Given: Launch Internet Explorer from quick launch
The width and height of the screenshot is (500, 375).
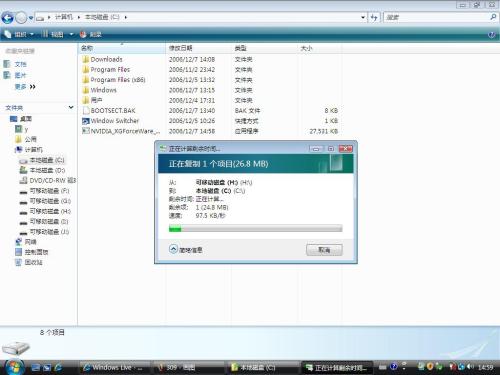Looking at the screenshot, I should tap(58, 367).
